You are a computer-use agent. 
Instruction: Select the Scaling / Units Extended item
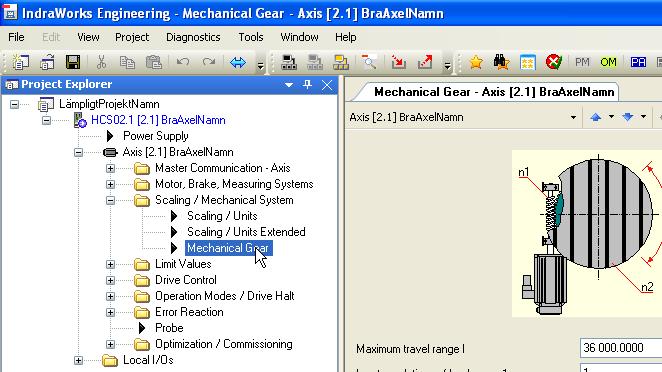click(246, 232)
